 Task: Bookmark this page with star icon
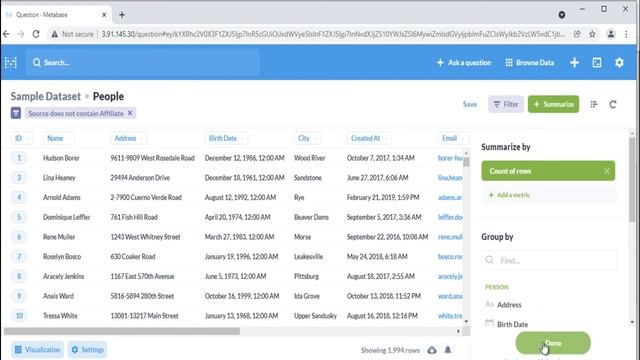[x=592, y=34]
